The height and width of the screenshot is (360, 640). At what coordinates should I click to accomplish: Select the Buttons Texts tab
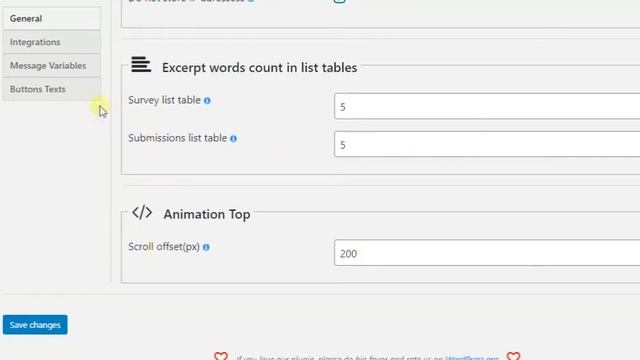click(51, 89)
